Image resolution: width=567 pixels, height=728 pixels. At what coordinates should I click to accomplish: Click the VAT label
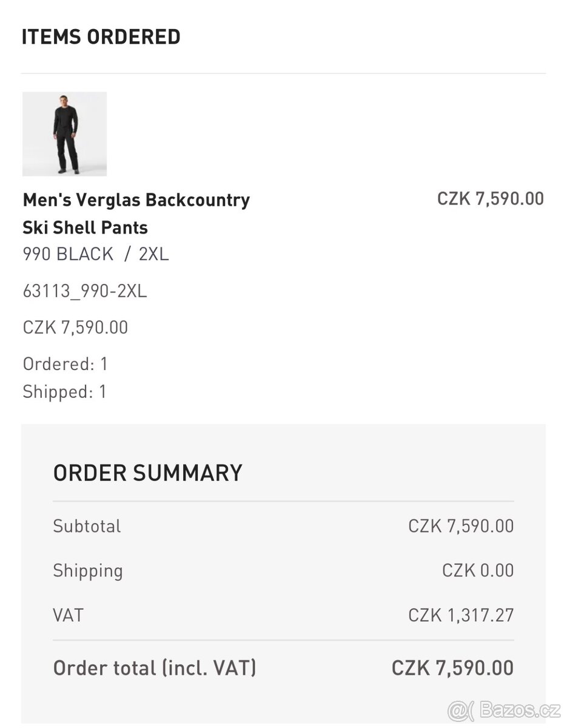pos(68,615)
